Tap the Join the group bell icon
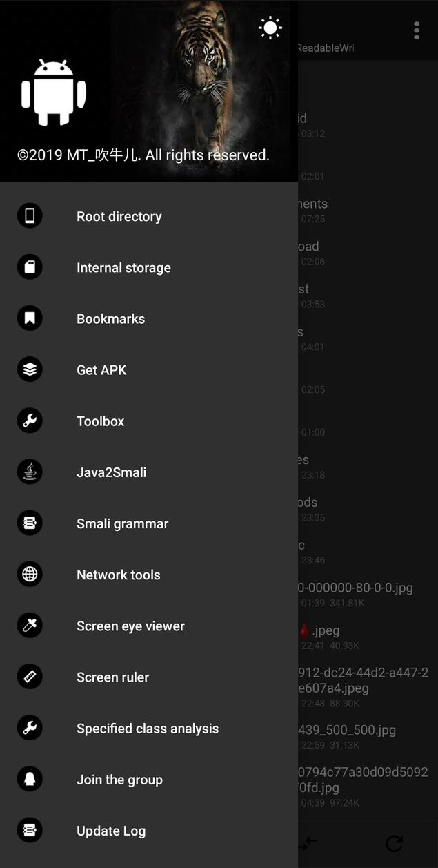The image size is (438, 868). (x=30, y=779)
